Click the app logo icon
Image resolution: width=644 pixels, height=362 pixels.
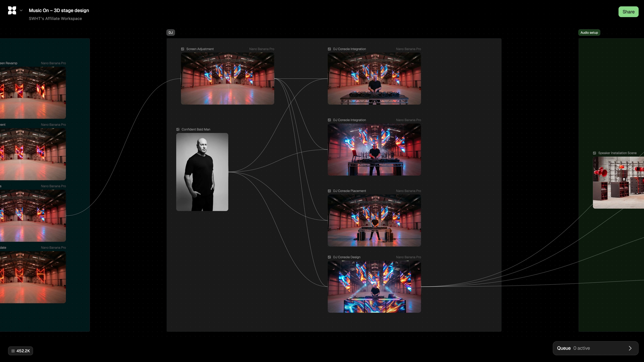(x=12, y=11)
